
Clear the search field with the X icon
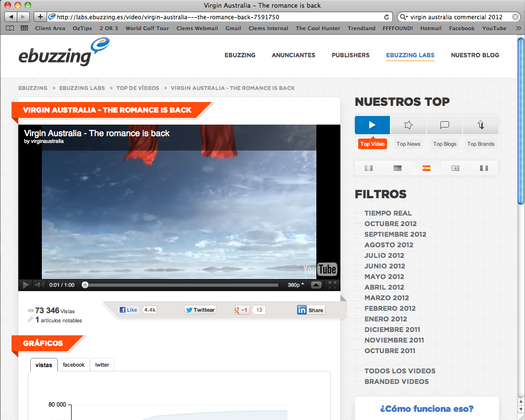(515, 17)
